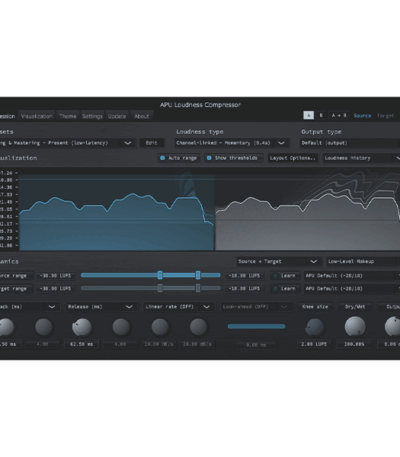Click the Knee size label button
This screenshot has height=457, width=400.
315,307
